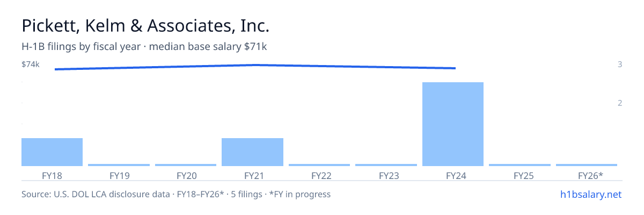Click the FY19 small bar
Viewport: 644px width, 215px height.
(x=119, y=165)
